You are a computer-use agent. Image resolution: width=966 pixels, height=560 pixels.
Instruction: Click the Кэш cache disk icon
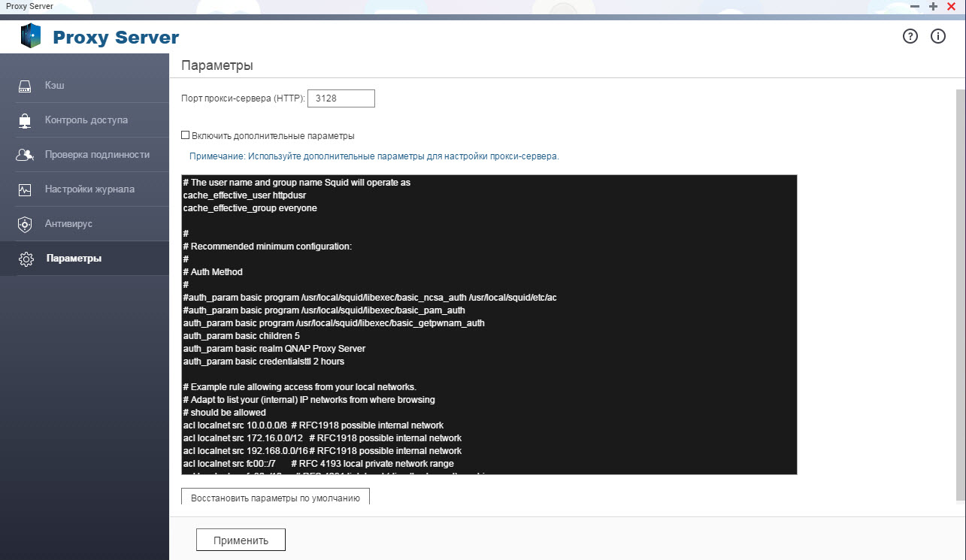[x=25, y=86]
